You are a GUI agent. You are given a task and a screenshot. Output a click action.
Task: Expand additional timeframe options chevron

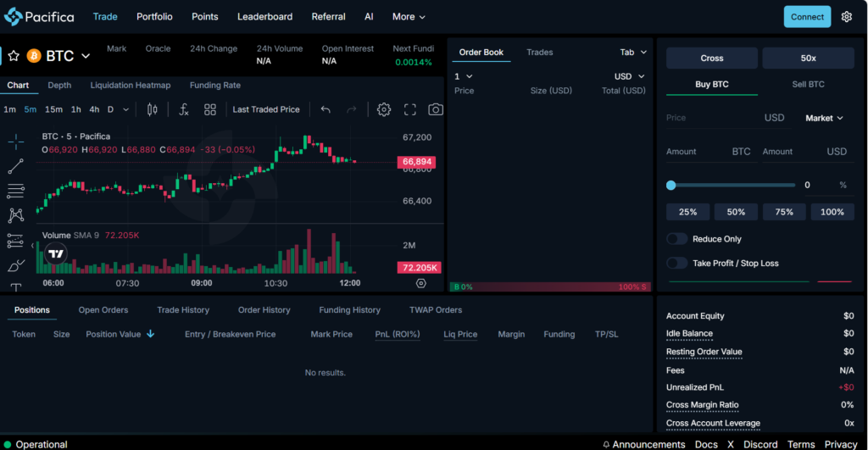(126, 109)
